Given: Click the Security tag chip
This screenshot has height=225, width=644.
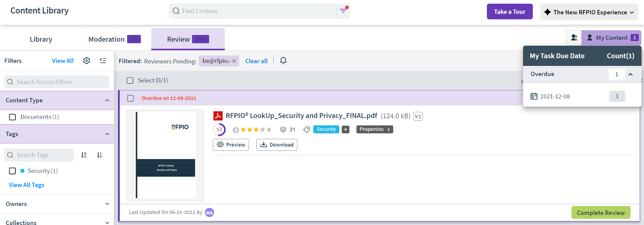Looking at the screenshot, I should click(326, 129).
